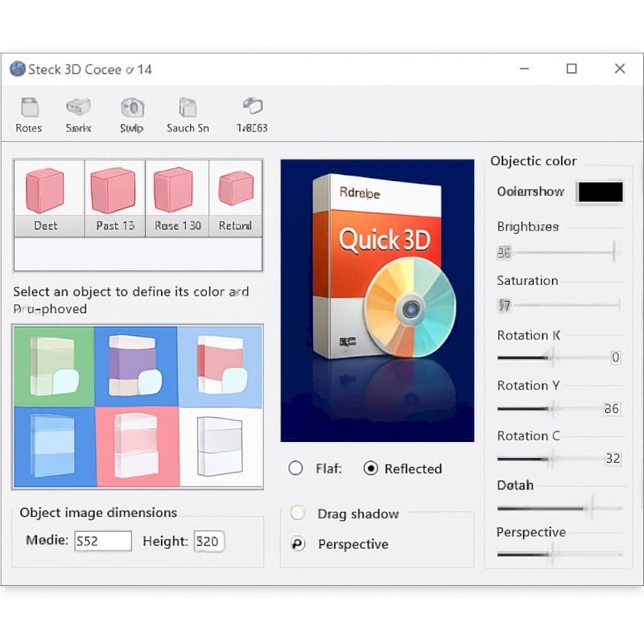Image resolution: width=644 pixels, height=644 pixels.
Task: Pick the purple box on blue thumbnail
Action: pyautogui.click(x=135, y=365)
